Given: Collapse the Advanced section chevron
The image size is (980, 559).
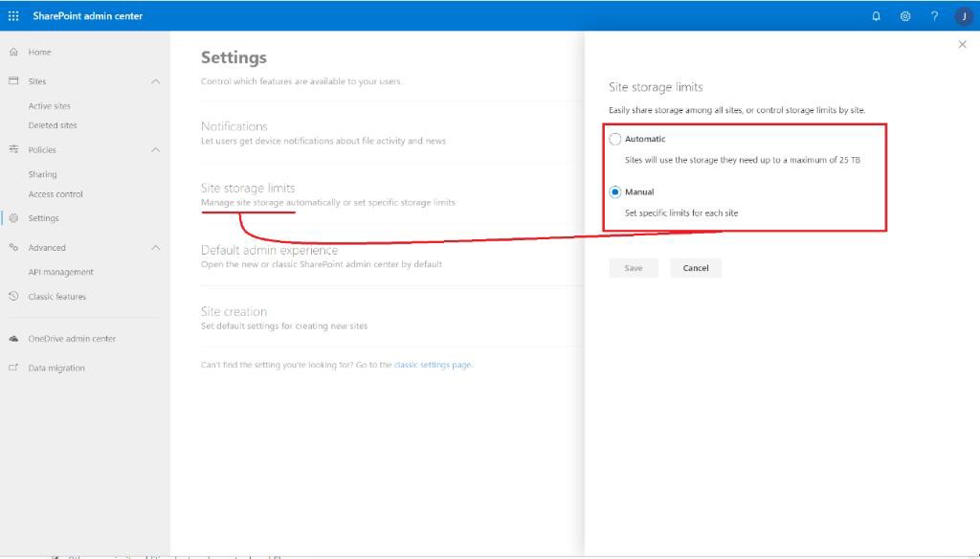Looking at the screenshot, I should click(x=156, y=248).
